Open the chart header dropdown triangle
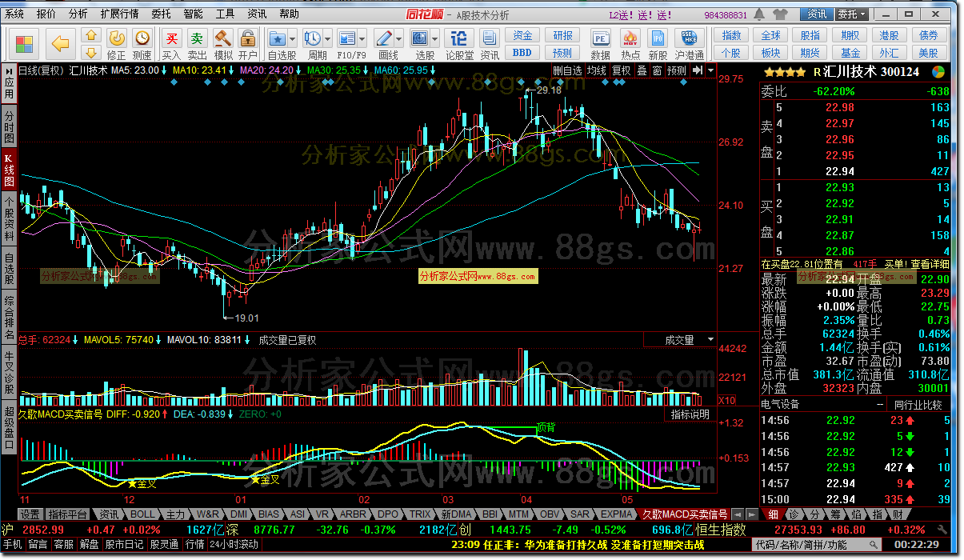The height and width of the screenshot is (560, 964). [710, 70]
